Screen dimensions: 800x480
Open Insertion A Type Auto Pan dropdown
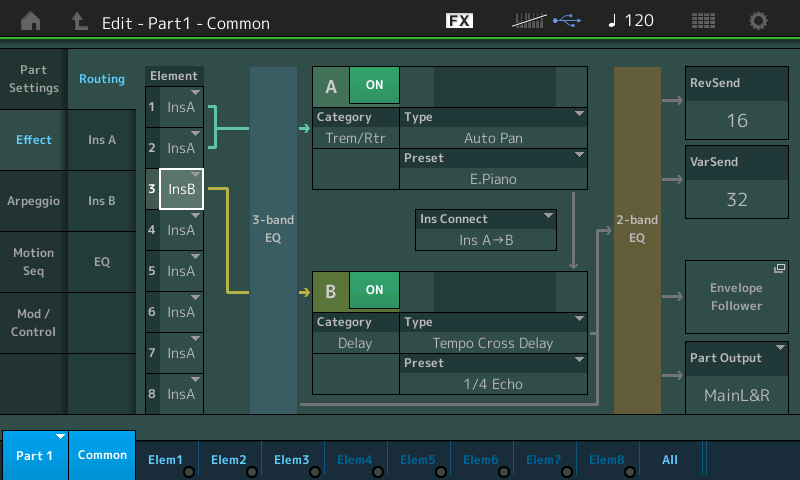pyautogui.click(x=493, y=128)
